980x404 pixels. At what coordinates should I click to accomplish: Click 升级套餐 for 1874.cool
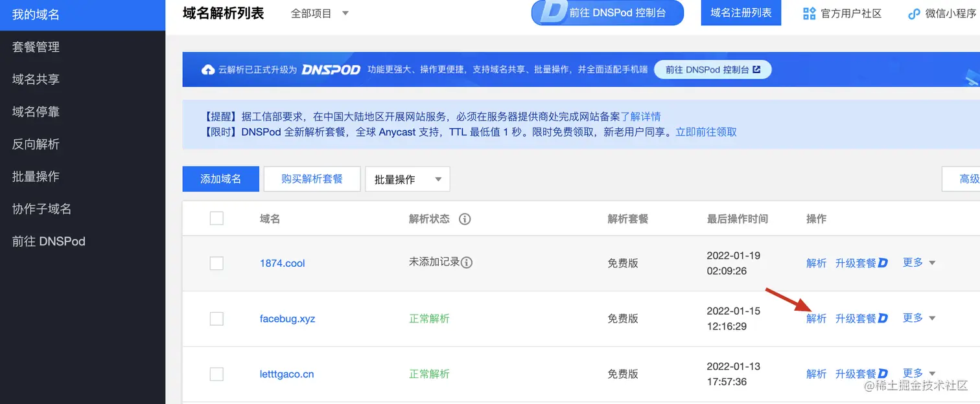[x=856, y=263]
